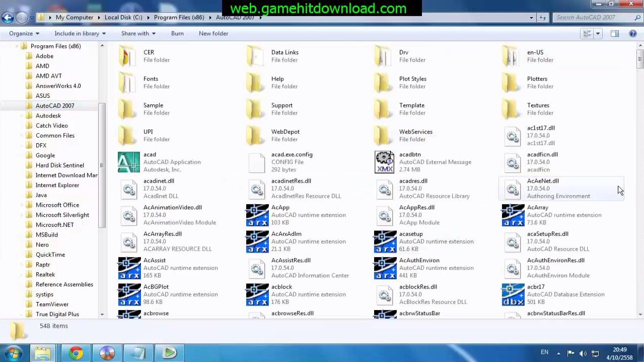Select the AcArray arx file icon

click(x=513, y=215)
